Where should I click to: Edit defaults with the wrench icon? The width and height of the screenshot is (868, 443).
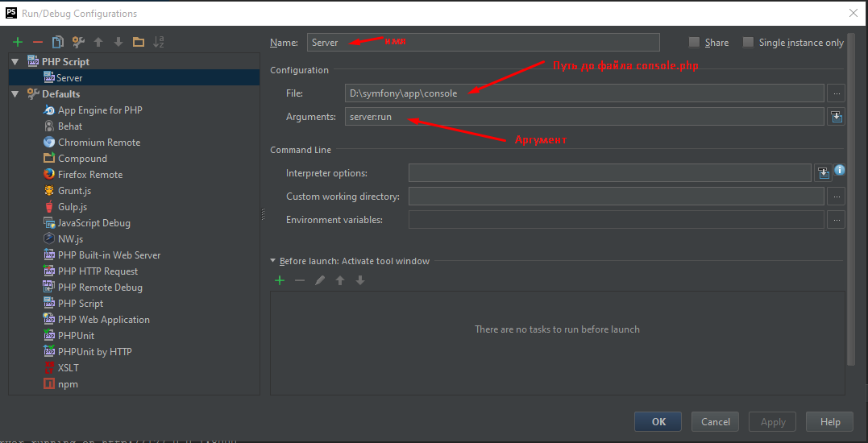(78, 42)
